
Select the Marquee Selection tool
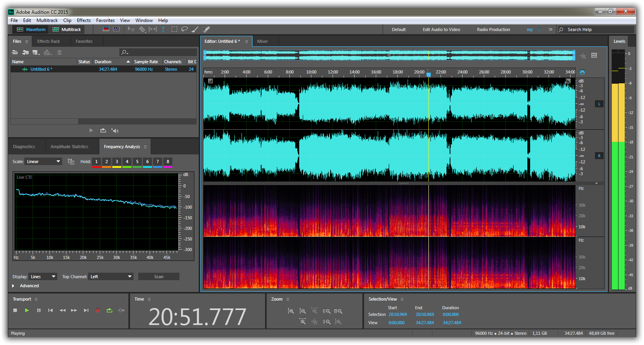point(174,29)
